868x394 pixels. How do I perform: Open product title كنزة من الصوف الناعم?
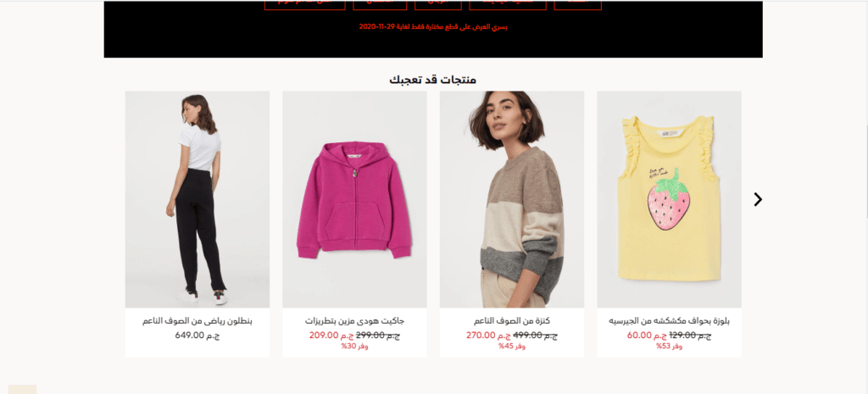click(512, 321)
